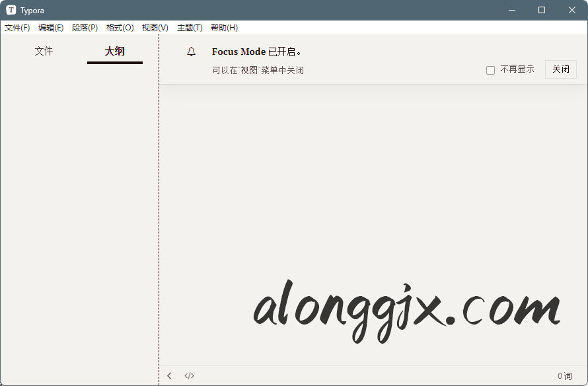Open the 格式(O) menu
Screen dimensions: 588x386
(120, 28)
